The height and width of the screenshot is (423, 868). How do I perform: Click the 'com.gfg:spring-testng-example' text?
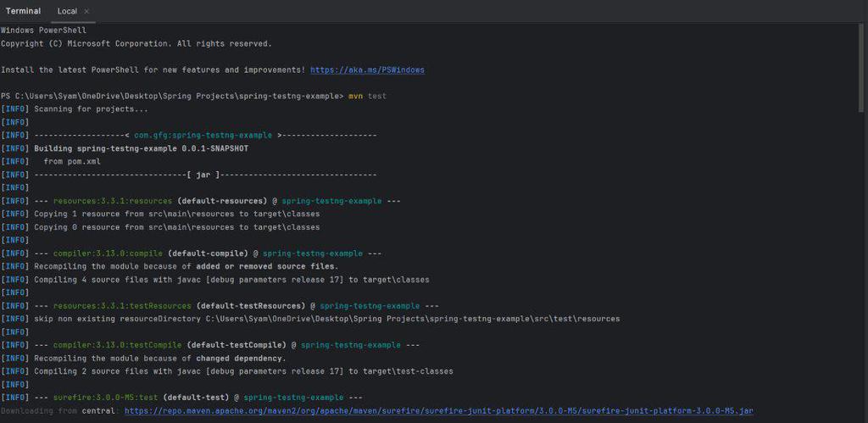203,135
